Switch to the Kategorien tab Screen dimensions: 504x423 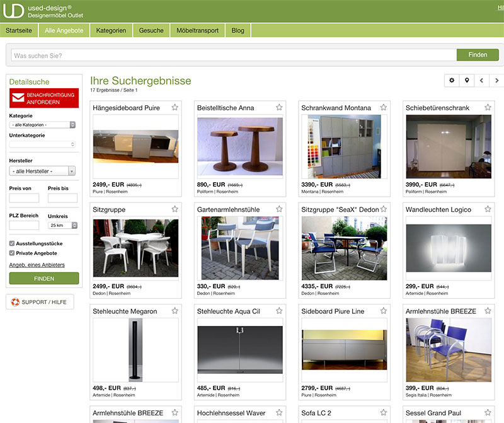click(x=112, y=30)
